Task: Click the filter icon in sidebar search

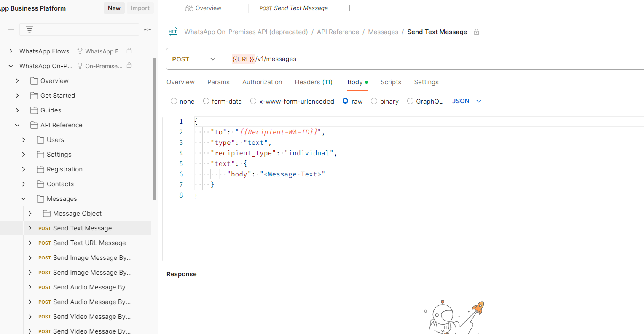Action: (29, 29)
